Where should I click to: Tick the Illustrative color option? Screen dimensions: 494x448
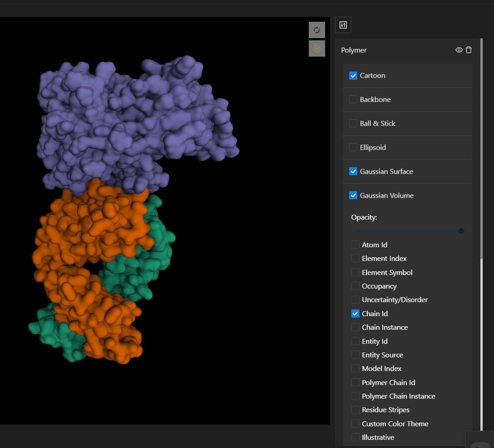(x=355, y=437)
